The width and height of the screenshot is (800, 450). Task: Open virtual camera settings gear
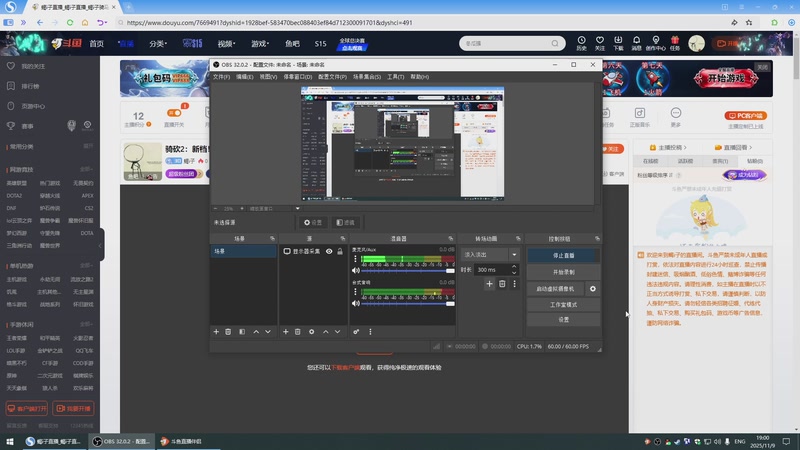593,289
